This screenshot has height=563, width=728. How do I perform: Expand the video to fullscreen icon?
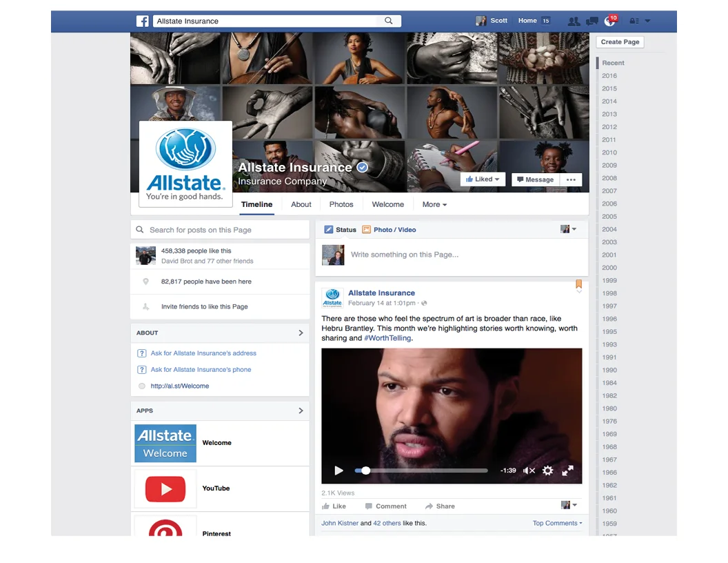[x=567, y=471]
